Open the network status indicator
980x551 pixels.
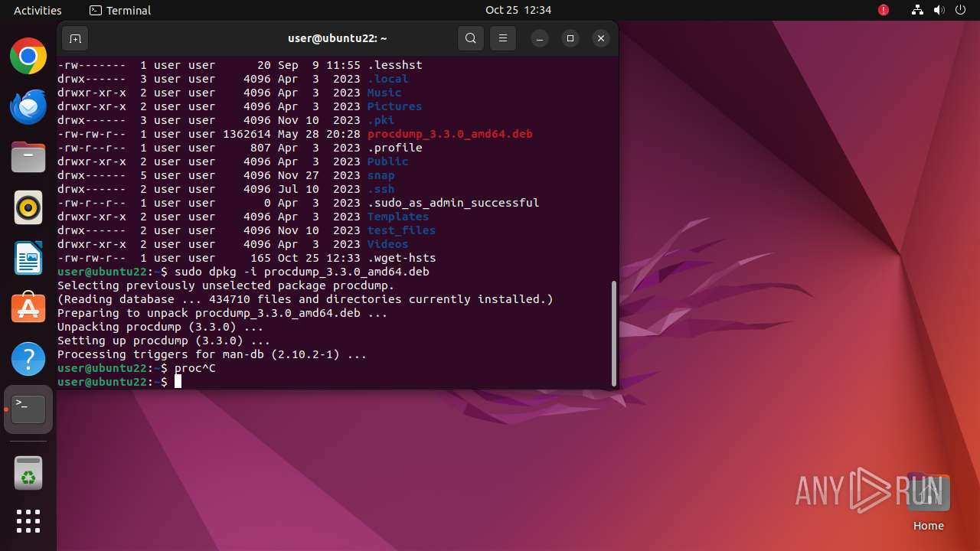pos(917,10)
